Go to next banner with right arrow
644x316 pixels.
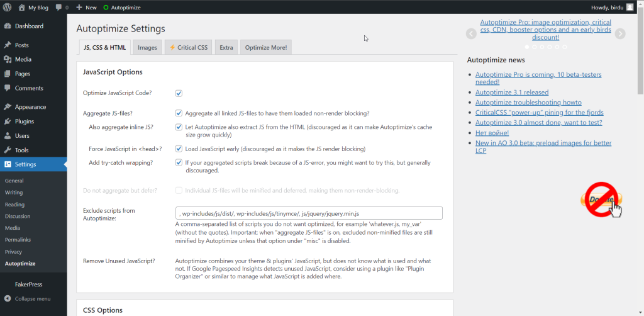(x=620, y=34)
